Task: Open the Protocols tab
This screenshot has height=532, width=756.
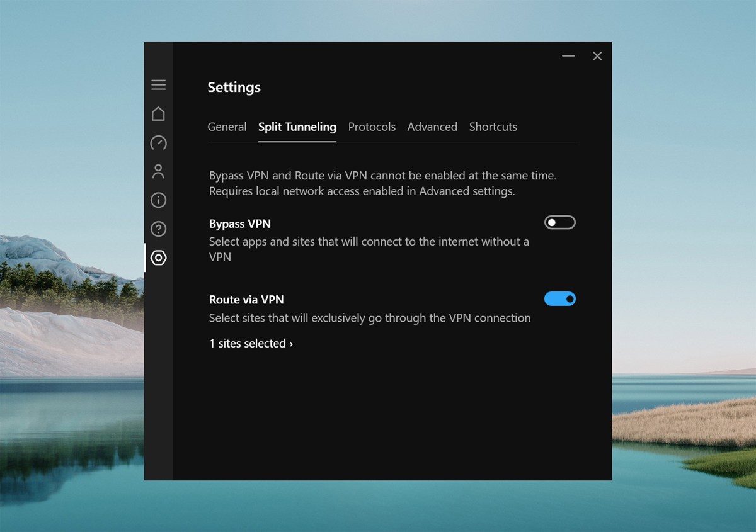Action: click(x=372, y=127)
